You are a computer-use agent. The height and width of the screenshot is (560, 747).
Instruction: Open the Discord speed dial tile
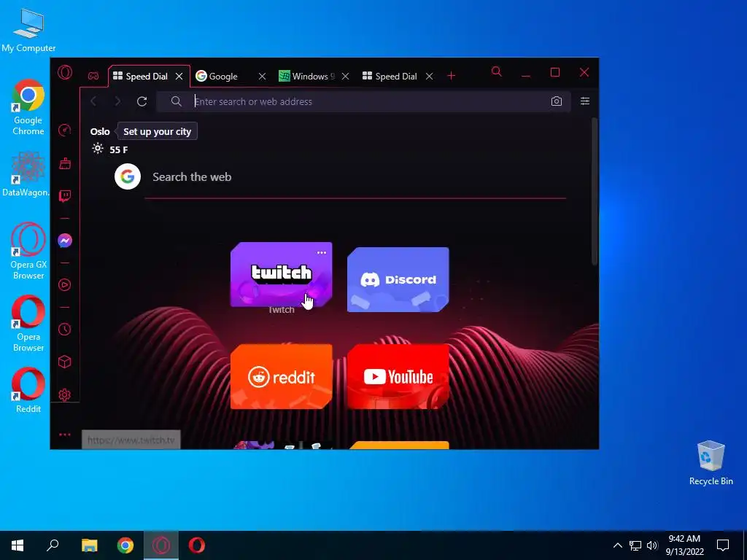pos(398,279)
